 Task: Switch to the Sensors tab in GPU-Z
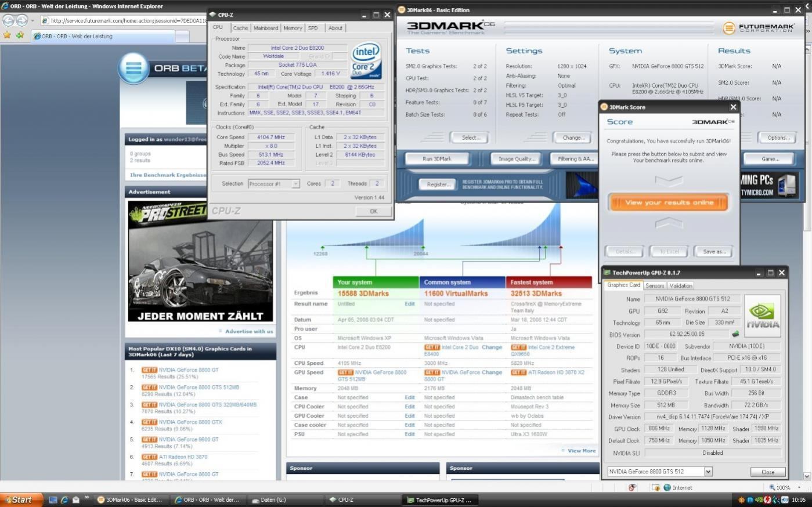(x=655, y=285)
